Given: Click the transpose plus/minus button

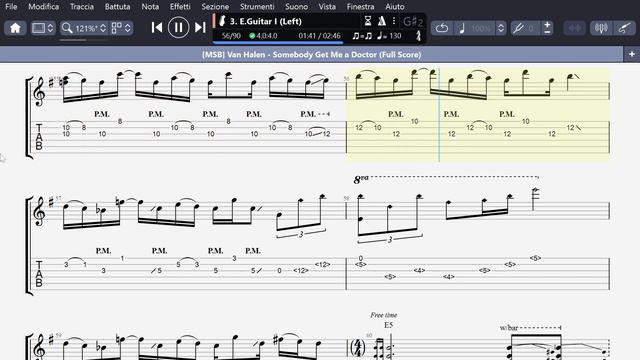Looking at the screenshot, I should [x=547, y=28].
